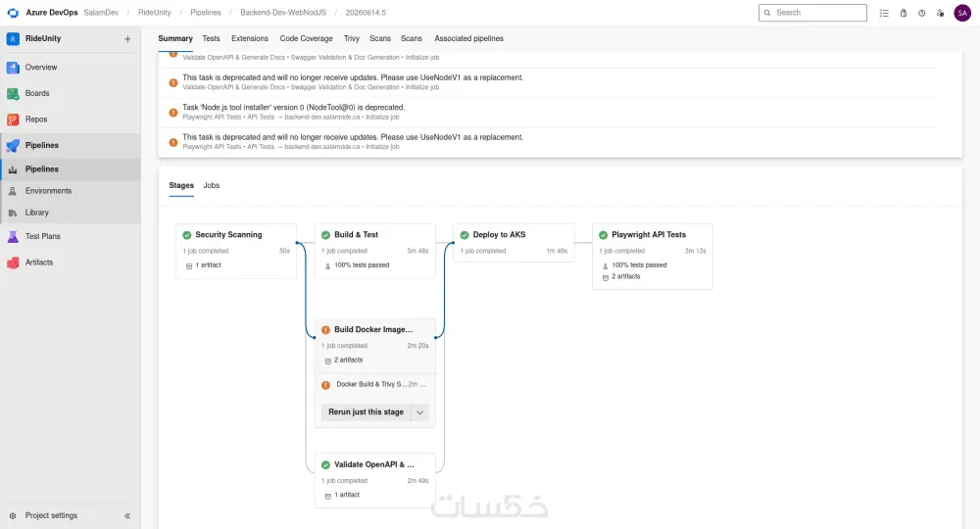Click the Build Docker Image warning icon
The width and height of the screenshot is (980, 529).
pos(325,330)
